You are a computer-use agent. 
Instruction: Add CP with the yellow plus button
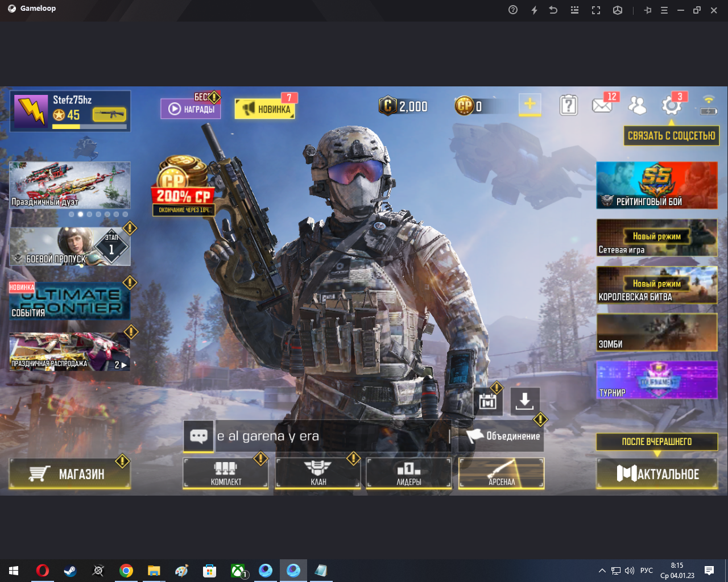coord(530,105)
